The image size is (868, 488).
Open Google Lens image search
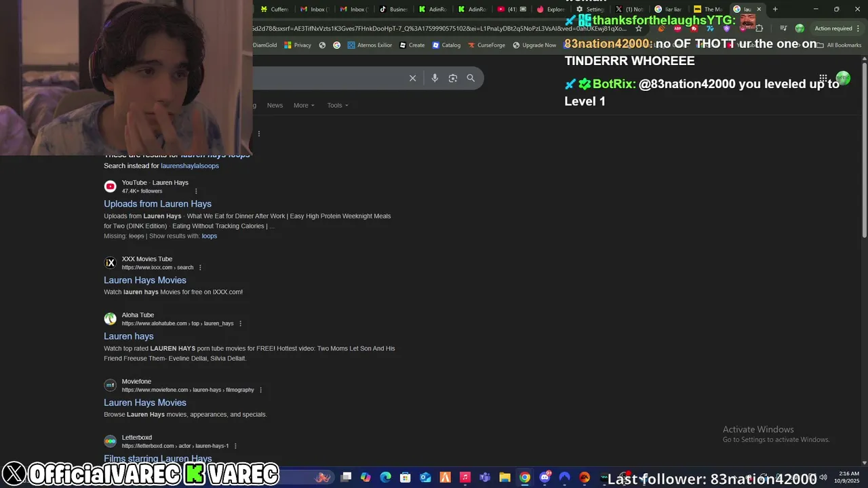tap(453, 78)
